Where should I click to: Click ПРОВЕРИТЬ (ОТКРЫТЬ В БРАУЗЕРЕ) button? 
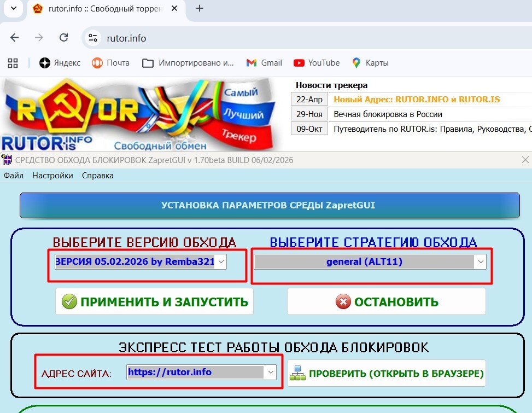pos(387,373)
